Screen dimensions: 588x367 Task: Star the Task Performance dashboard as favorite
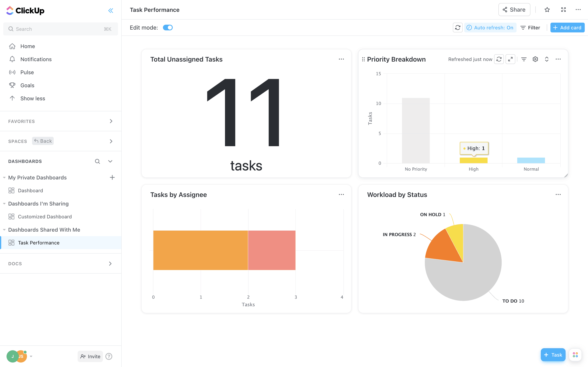click(547, 10)
